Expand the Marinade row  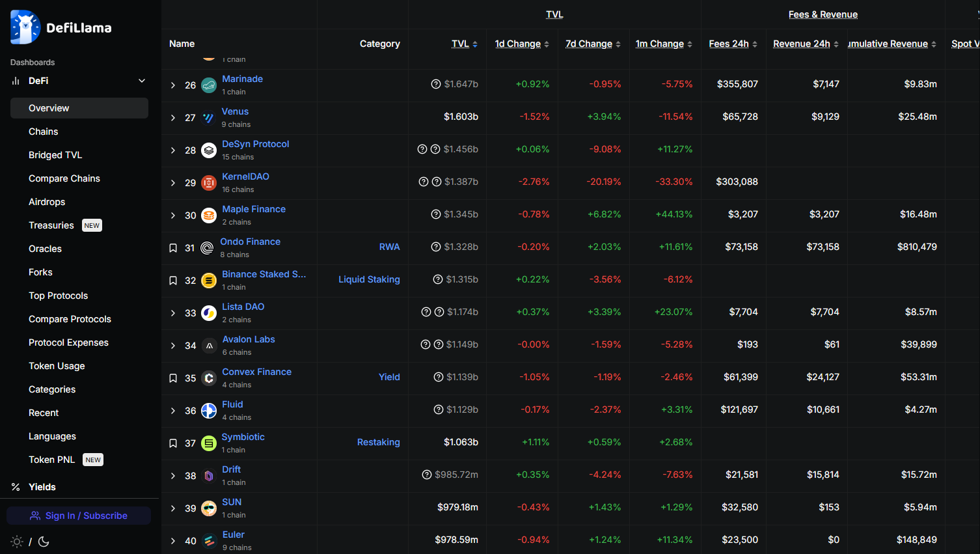[173, 85]
